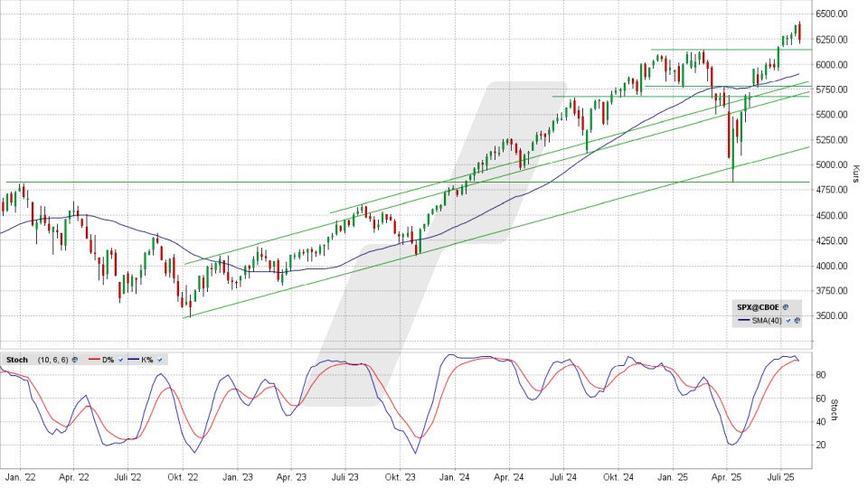Image resolution: width=868 pixels, height=488 pixels.
Task: Click the 5750.00 price axis label
Action: click(833, 89)
